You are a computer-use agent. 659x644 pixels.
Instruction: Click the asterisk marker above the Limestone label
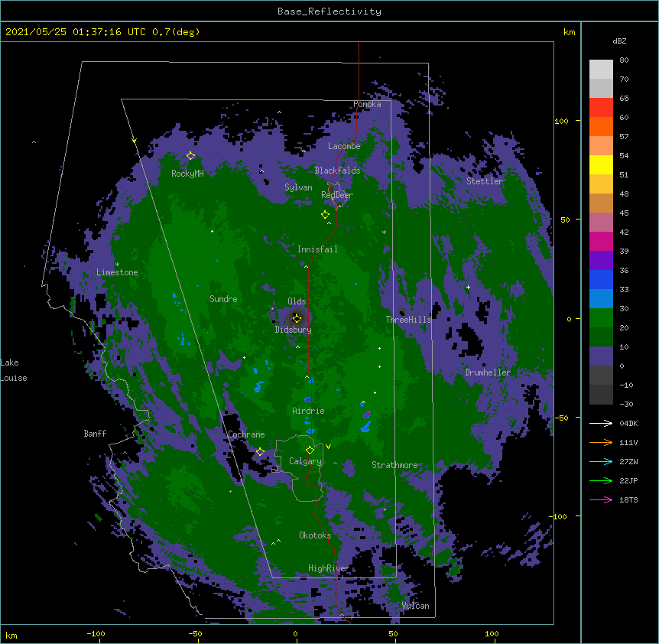coord(117,265)
